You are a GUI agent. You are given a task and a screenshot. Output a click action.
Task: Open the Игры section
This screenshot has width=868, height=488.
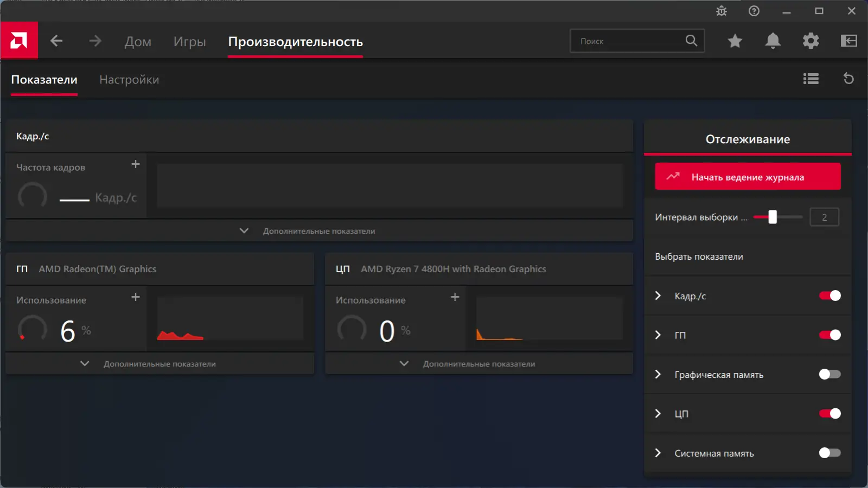click(x=189, y=42)
